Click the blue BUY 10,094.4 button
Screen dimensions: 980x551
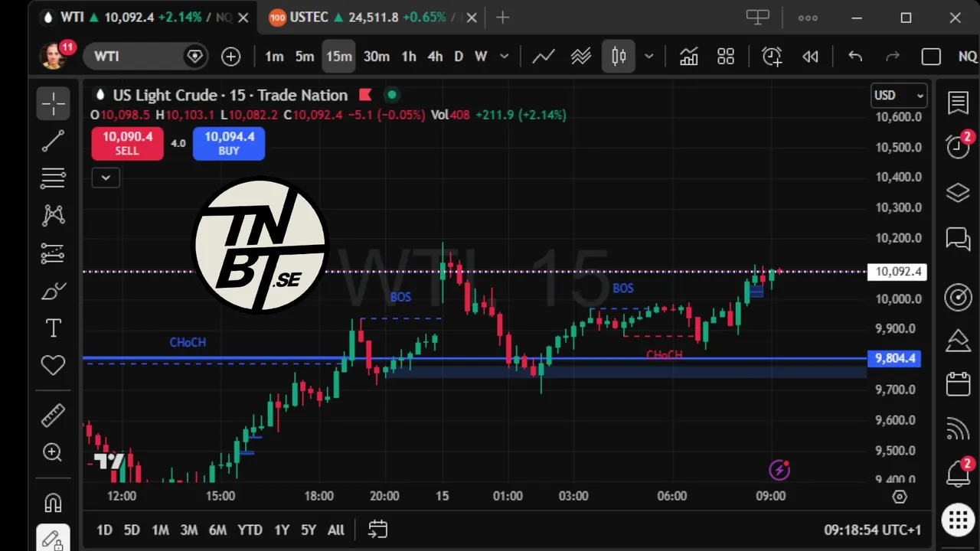(229, 143)
